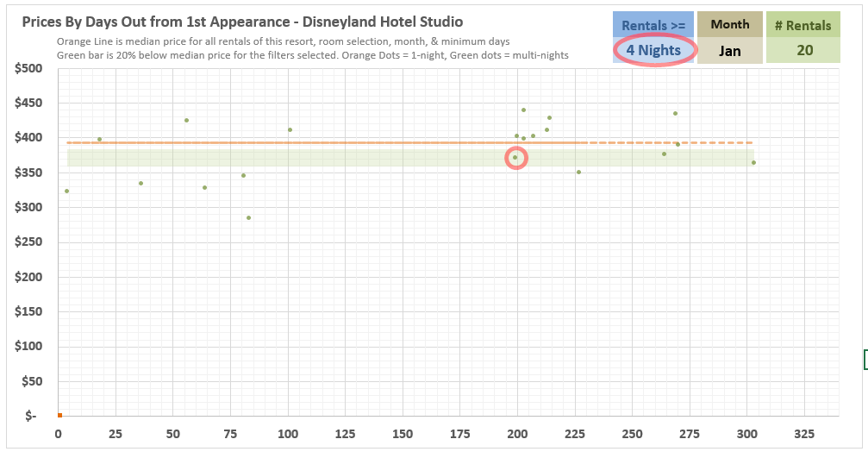
Task: Select the chart title text
Action: 242,22
